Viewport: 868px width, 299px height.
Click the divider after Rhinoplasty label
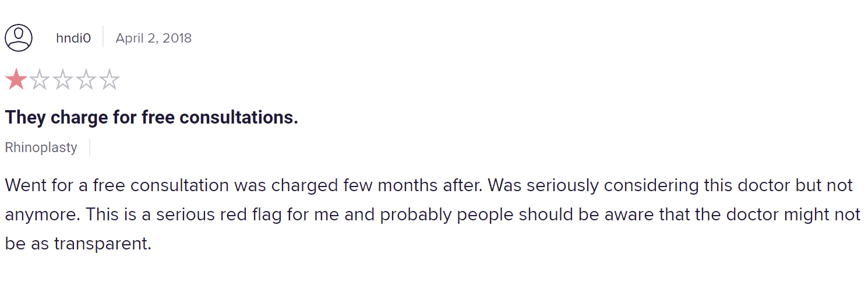tap(90, 147)
